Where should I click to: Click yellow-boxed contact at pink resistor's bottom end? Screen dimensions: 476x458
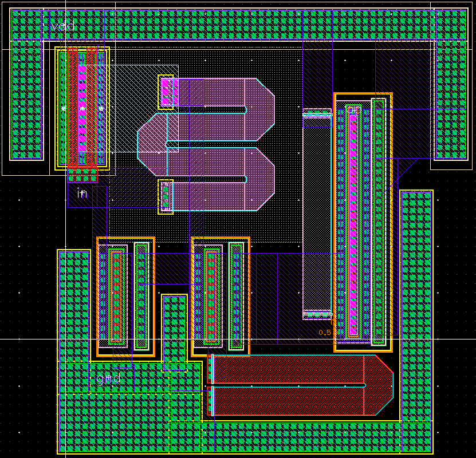click(166, 197)
